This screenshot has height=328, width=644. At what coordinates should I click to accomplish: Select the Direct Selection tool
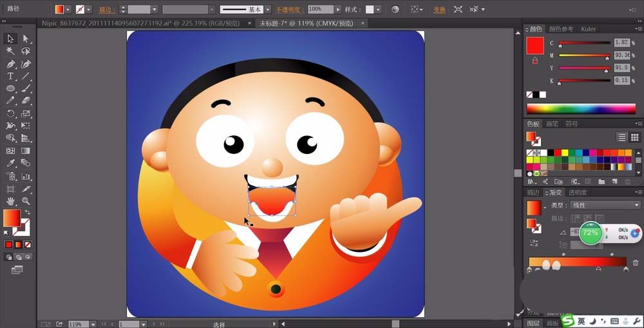coord(26,39)
